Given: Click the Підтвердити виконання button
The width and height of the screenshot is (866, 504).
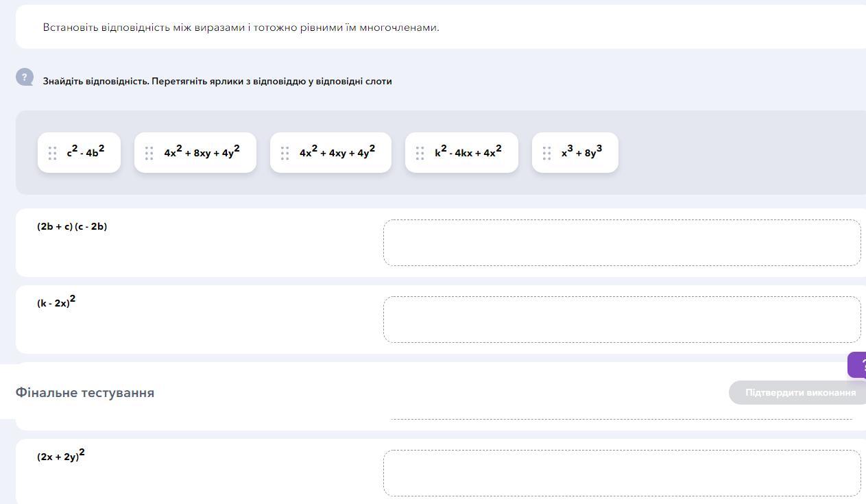Looking at the screenshot, I should coord(797,393).
